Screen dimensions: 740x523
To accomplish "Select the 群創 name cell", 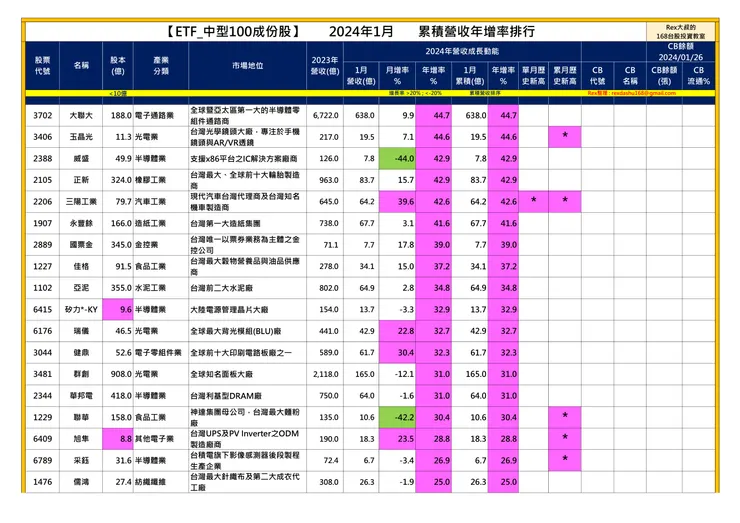I will tap(81, 374).
